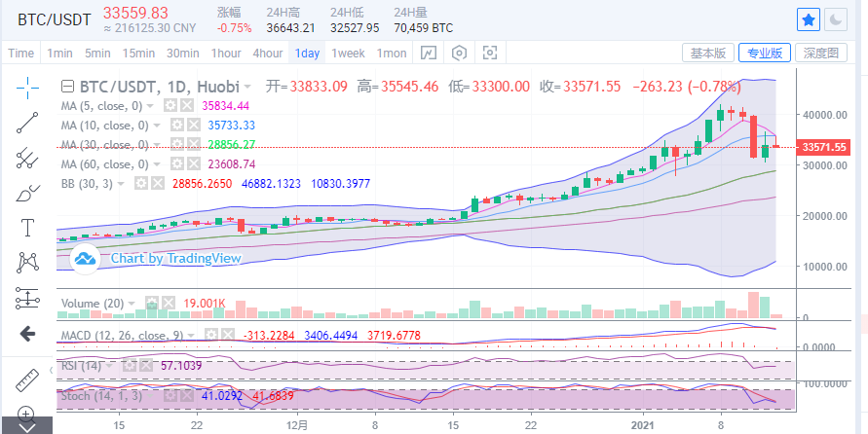
Task: Open settings for RSI (14) indicator
Action: point(129,366)
